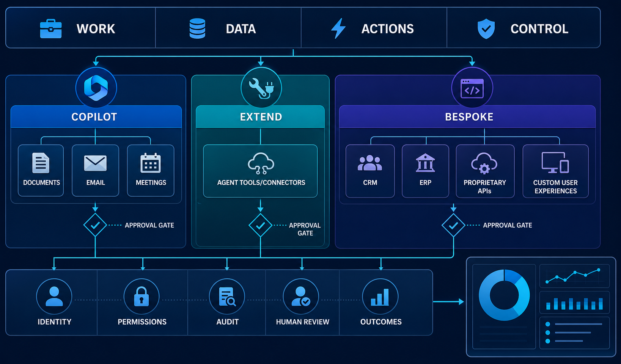The image size is (621, 364).
Task: Click the HUMAN REVIEW label
Action: pos(302,322)
